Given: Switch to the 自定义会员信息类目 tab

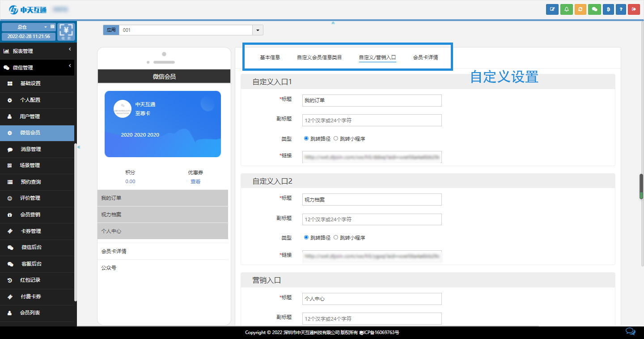Looking at the screenshot, I should 319,57.
